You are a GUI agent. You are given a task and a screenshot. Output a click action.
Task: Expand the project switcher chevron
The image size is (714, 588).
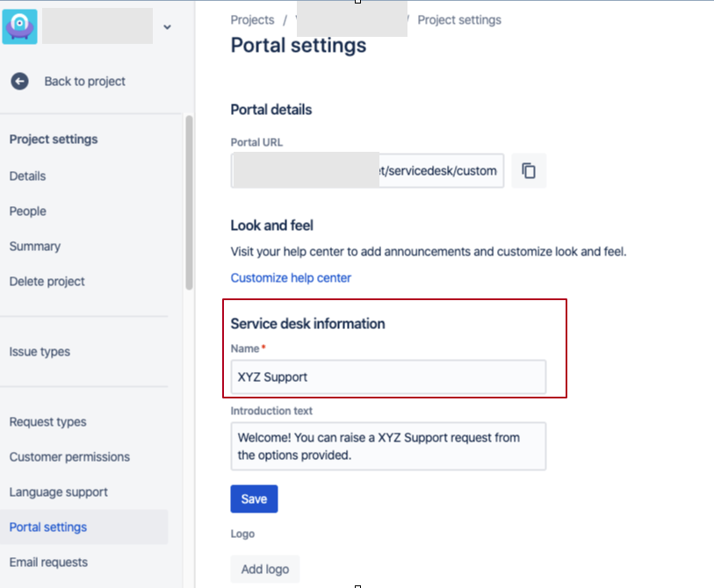[167, 27]
